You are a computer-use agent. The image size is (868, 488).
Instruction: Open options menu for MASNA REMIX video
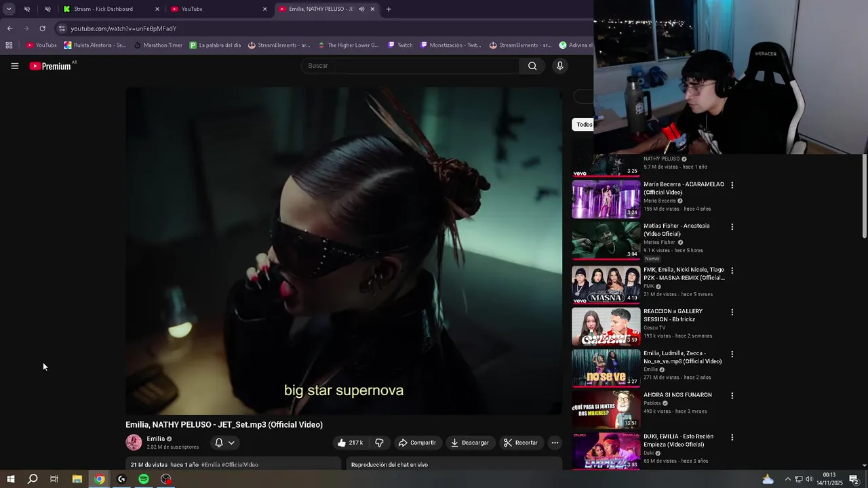point(732,270)
